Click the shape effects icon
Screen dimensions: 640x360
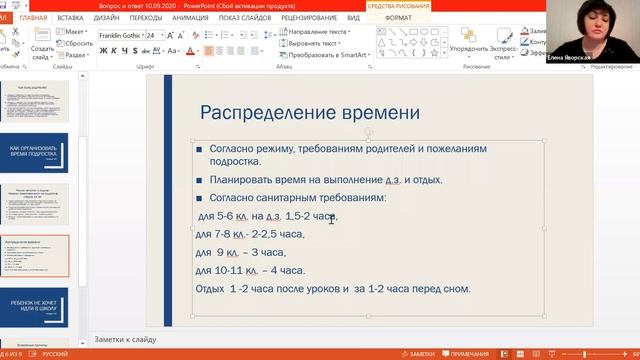pyautogui.click(x=524, y=53)
